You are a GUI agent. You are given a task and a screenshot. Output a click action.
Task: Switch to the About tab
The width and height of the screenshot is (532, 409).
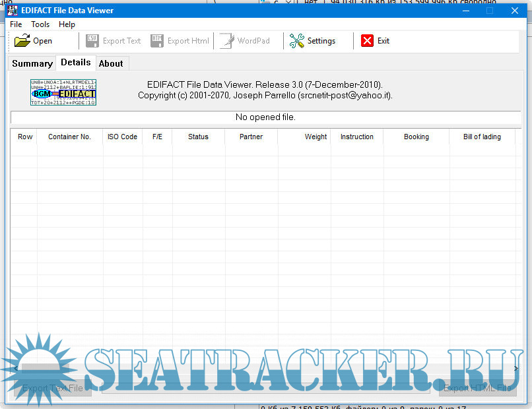click(x=111, y=63)
